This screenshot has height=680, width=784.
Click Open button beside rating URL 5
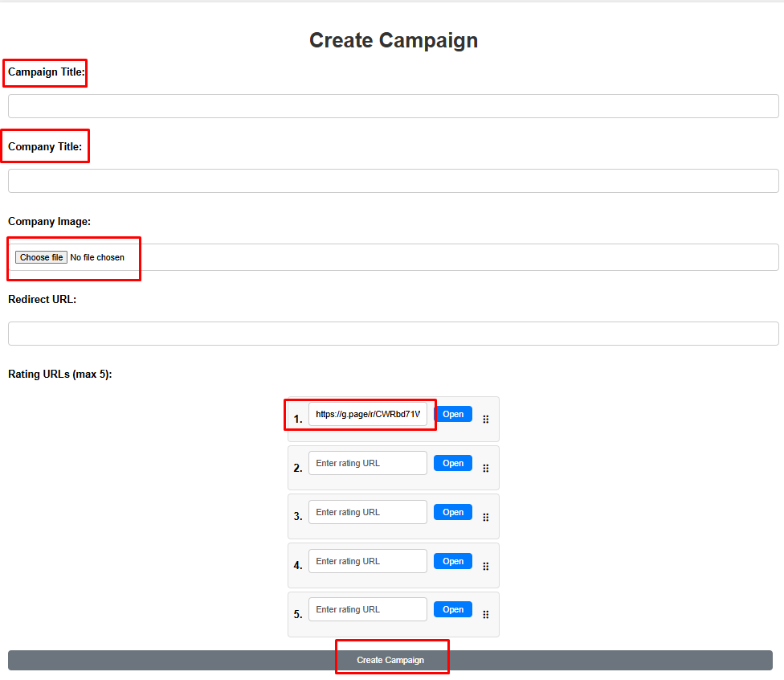452,609
